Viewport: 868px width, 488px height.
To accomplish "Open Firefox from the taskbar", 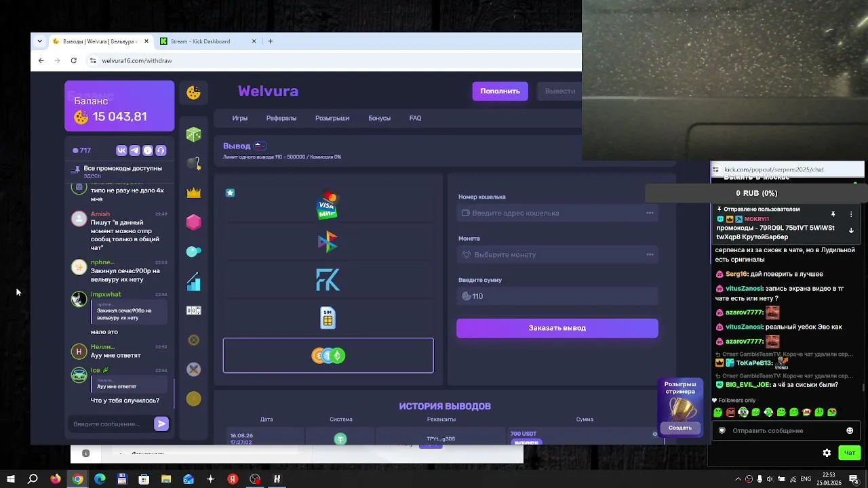I will [x=55, y=479].
